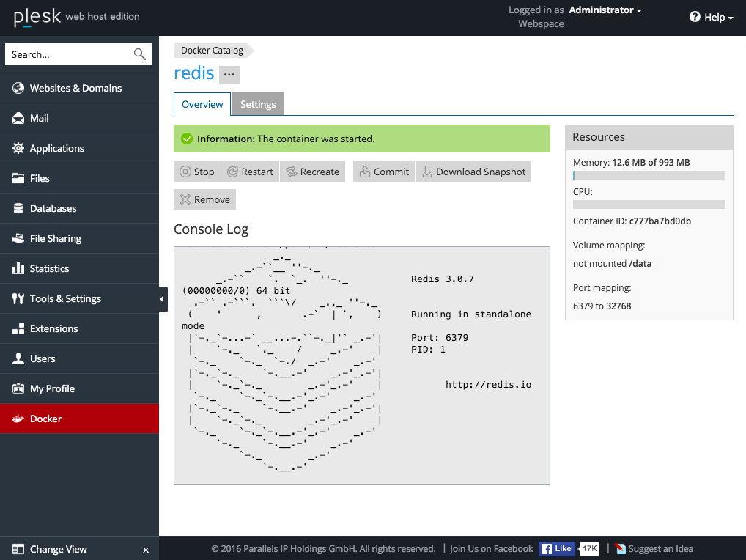The image size is (746, 560).
Task: Select the Overview tab
Action: pos(202,104)
